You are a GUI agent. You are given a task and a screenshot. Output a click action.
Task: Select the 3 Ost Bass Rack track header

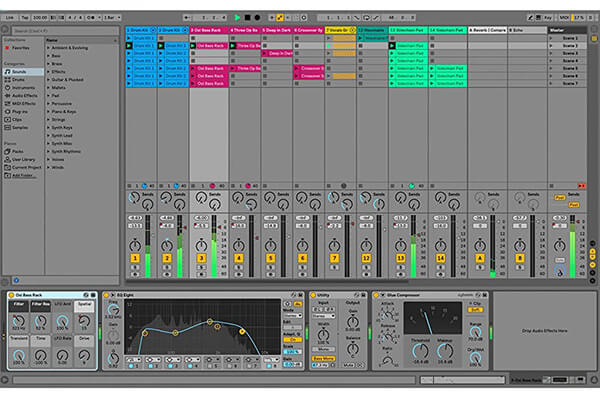[x=209, y=30]
